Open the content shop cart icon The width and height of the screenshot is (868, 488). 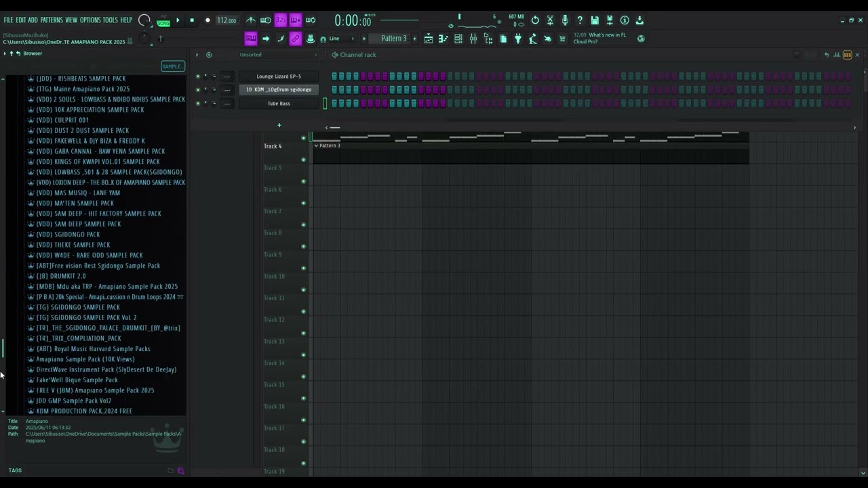point(562,39)
